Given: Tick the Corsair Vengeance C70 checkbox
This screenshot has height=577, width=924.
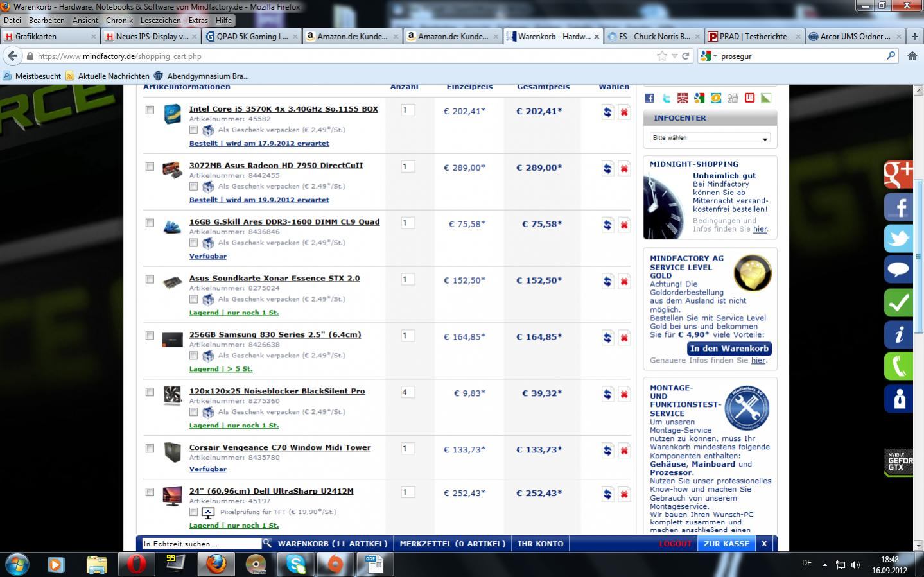Looking at the screenshot, I should tap(150, 449).
